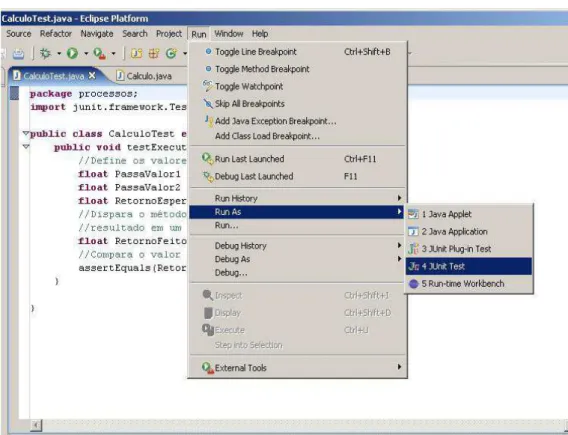Screen dimensions: 568x435
Task: Collapse the CalculoTest class fold triangle
Action: [x=26, y=133]
